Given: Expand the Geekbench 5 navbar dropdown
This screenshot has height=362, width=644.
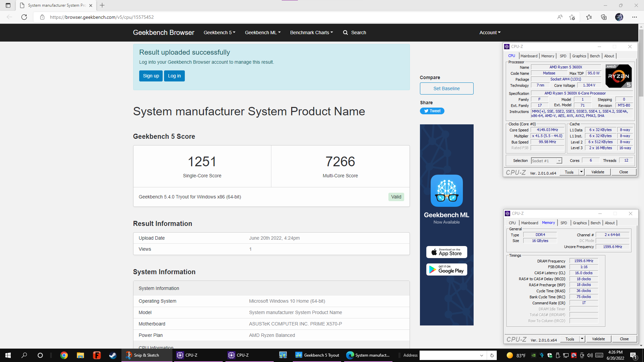Looking at the screenshot, I should tap(219, 33).
